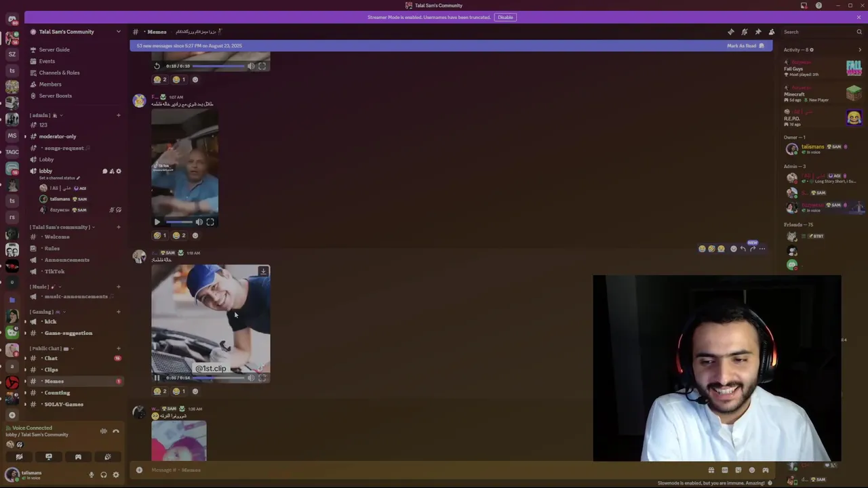
Task: Toggle camera in voice panel
Action: click(x=20, y=457)
